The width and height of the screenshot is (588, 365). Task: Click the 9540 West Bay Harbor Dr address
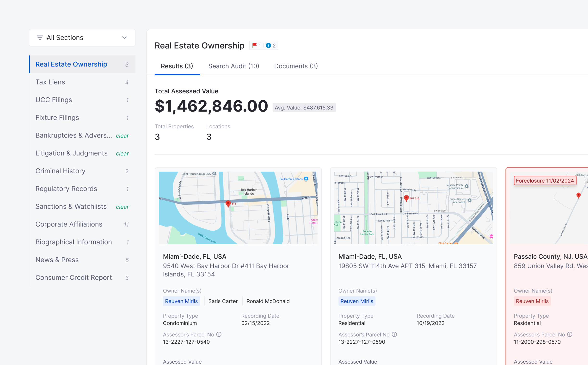coord(226,270)
